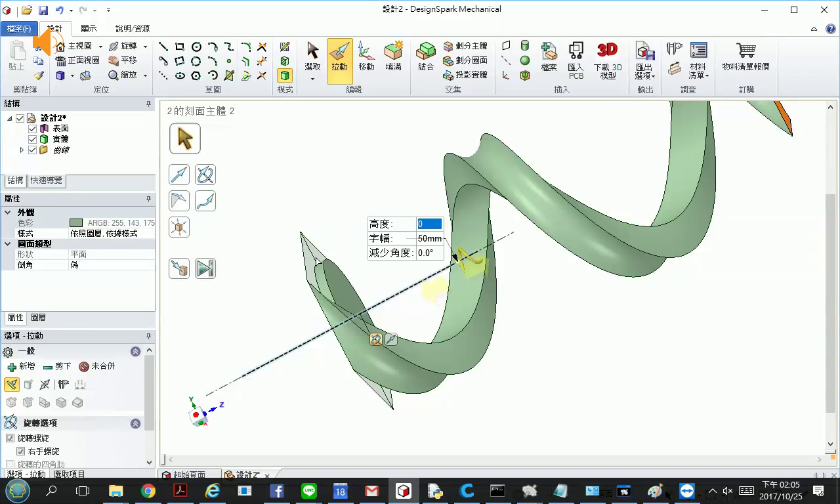
Task: Collapse the 旋轉選項 section
Action: pyautogui.click(x=135, y=424)
